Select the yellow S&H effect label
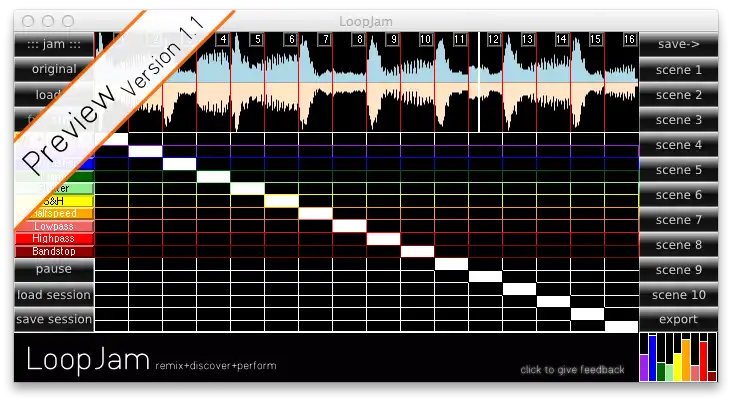 [54, 201]
